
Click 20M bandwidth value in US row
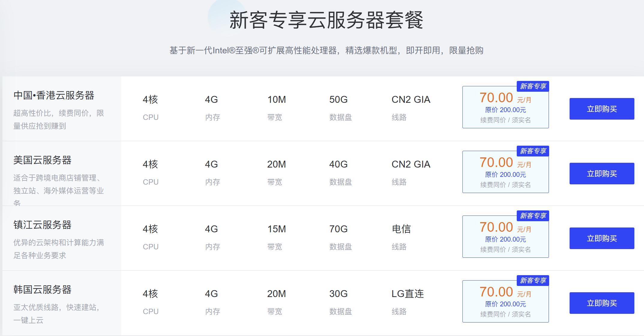click(277, 164)
